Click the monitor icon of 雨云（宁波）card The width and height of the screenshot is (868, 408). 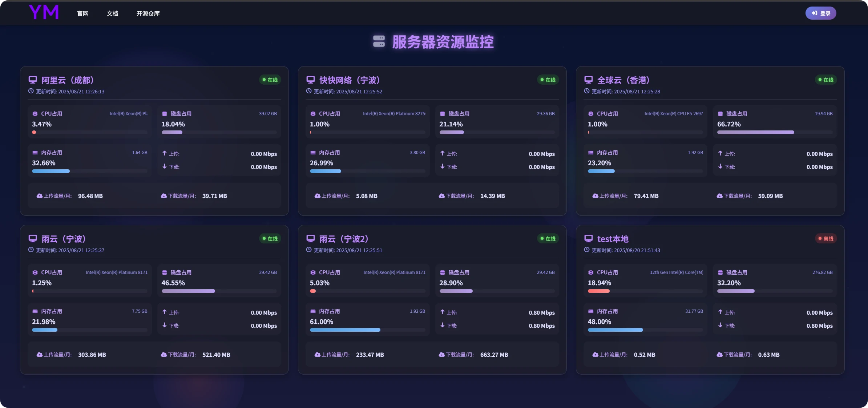(x=33, y=239)
